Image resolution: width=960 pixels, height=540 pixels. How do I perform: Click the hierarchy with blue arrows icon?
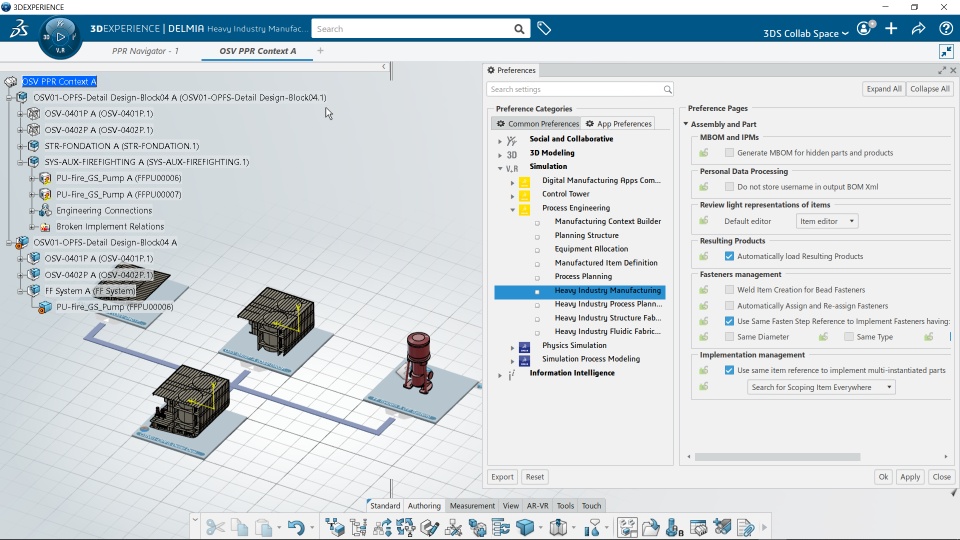(x=383, y=527)
